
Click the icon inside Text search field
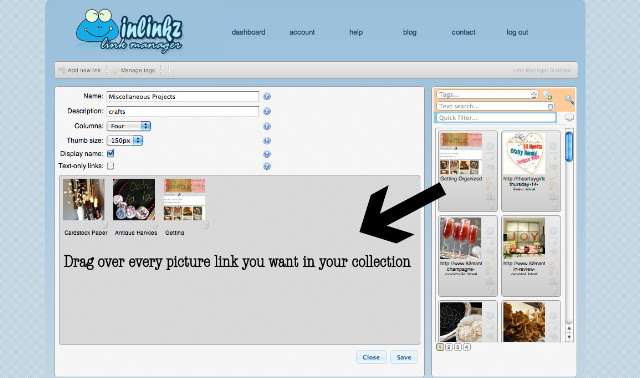tap(550, 106)
